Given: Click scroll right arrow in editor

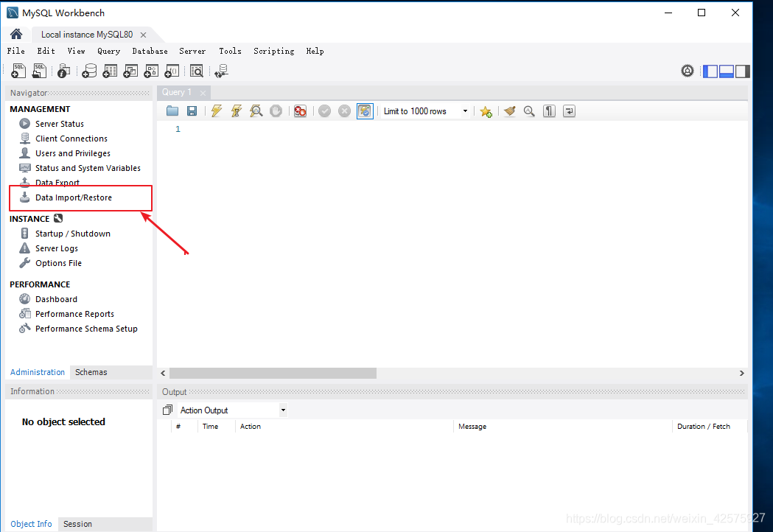Looking at the screenshot, I should click(x=741, y=374).
